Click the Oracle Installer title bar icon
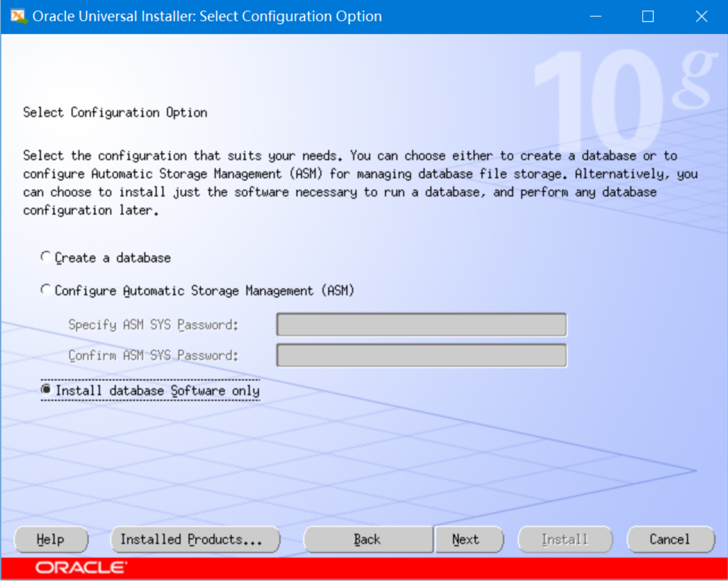 [19, 16]
